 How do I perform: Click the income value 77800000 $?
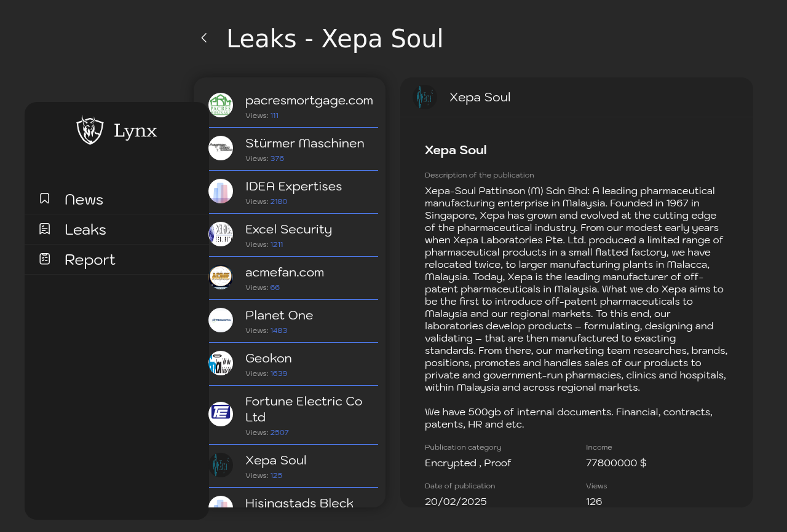click(x=616, y=463)
